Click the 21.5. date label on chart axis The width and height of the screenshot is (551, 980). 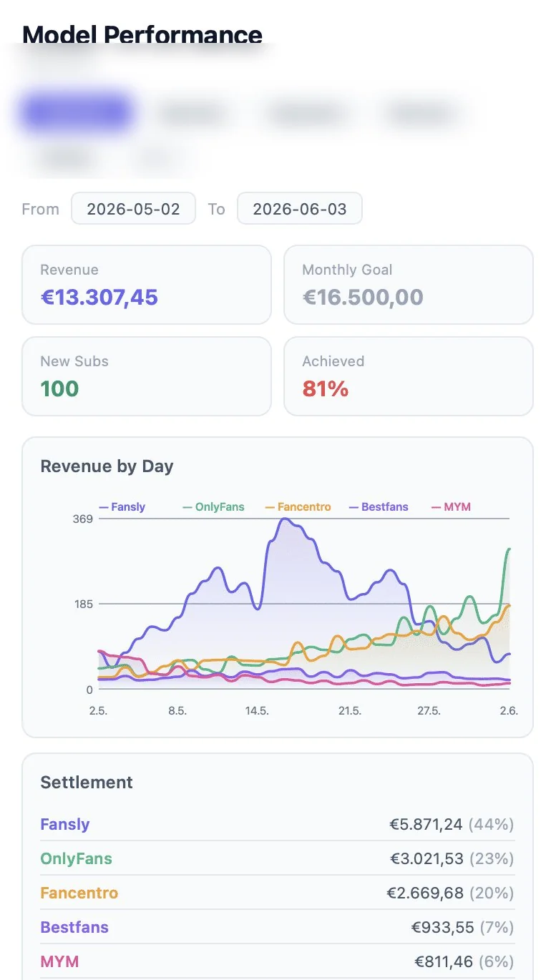349,711
